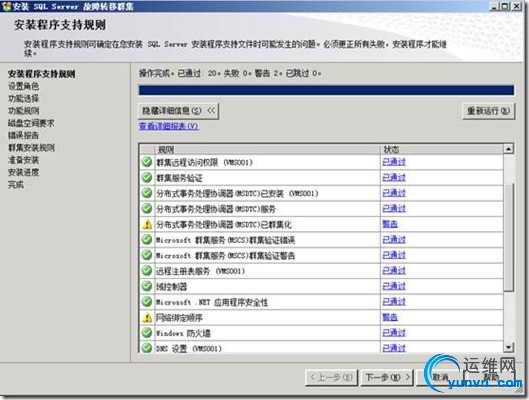Image resolution: width=529 pixels, height=400 pixels.
Task: Go to next step with 下一步 button
Action: click(x=387, y=377)
